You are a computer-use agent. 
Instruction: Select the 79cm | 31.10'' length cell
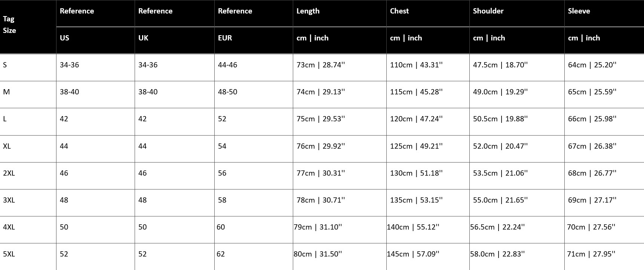[318, 227]
